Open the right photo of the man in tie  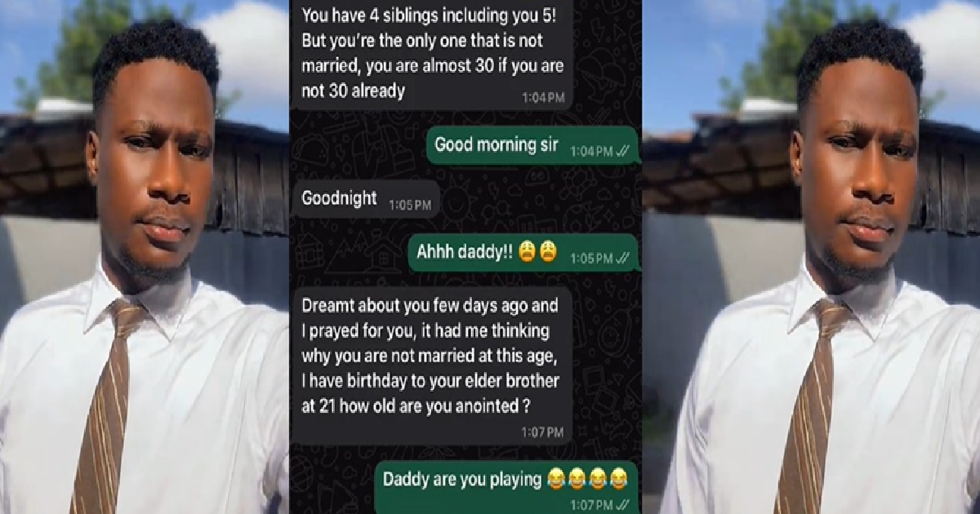(812, 257)
